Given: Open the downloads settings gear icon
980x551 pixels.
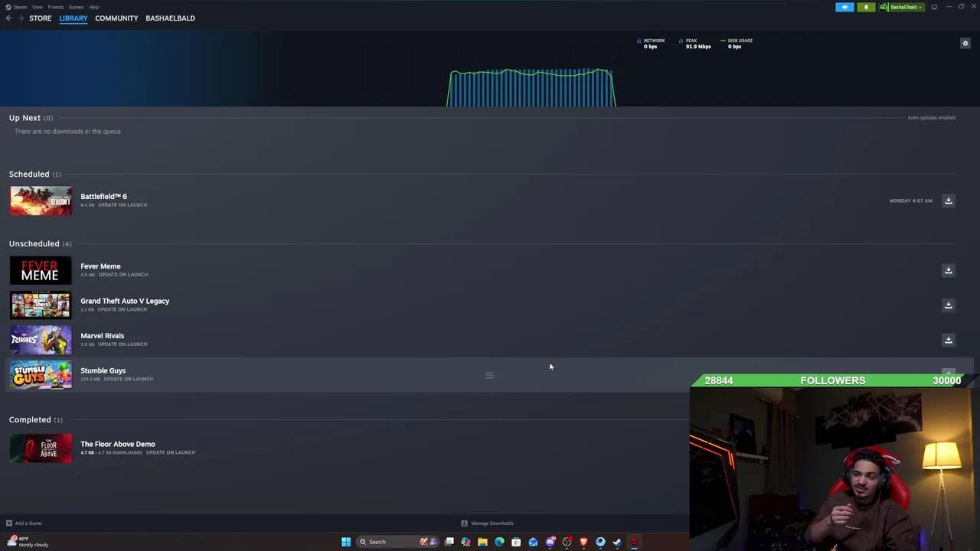Looking at the screenshot, I should (965, 43).
